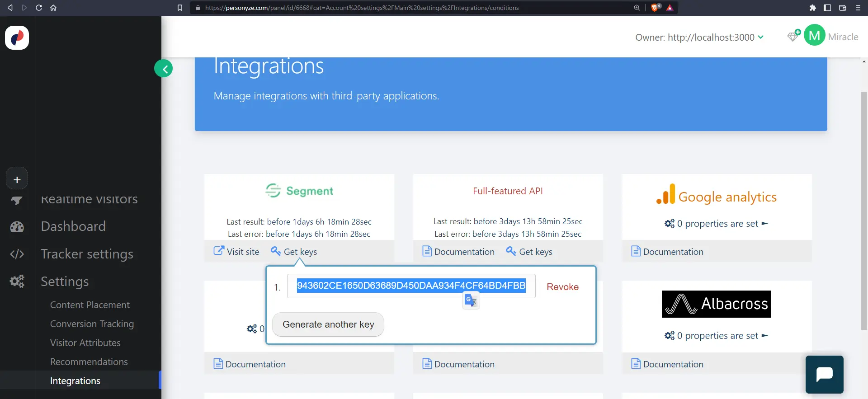Collapse sidebar with green arrow button

tap(164, 69)
